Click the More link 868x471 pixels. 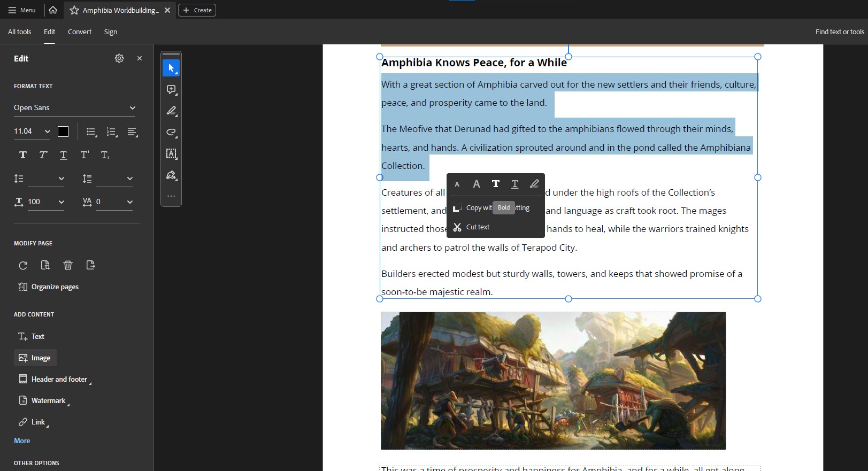coord(22,441)
